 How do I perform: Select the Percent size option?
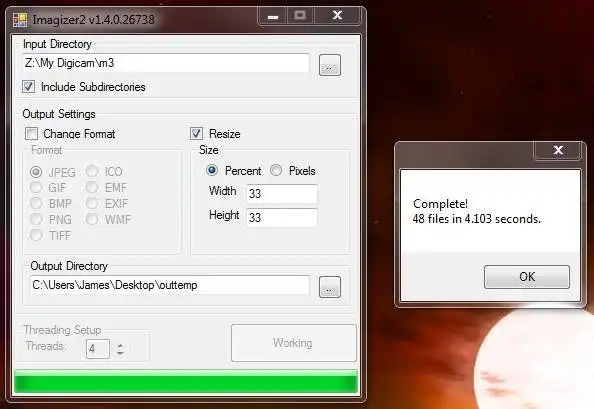(x=212, y=170)
